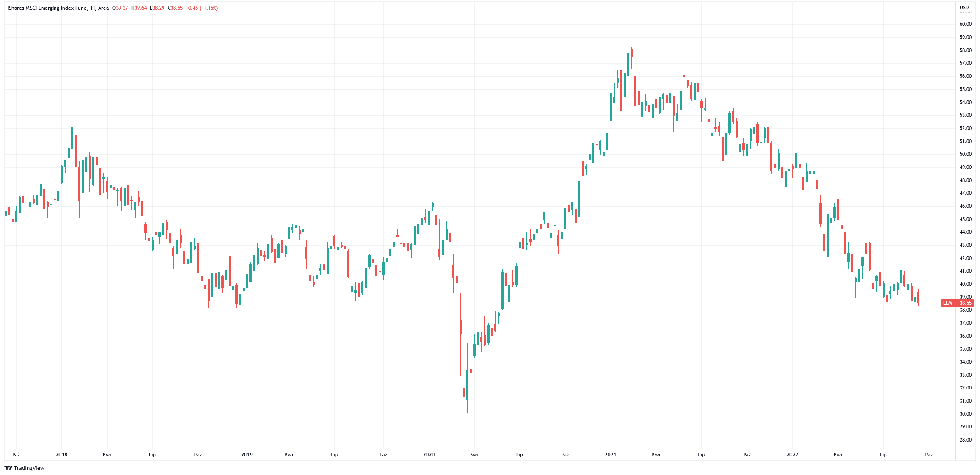980x475 pixels.
Task: Click the USD currency label
Action: tap(964, 7)
